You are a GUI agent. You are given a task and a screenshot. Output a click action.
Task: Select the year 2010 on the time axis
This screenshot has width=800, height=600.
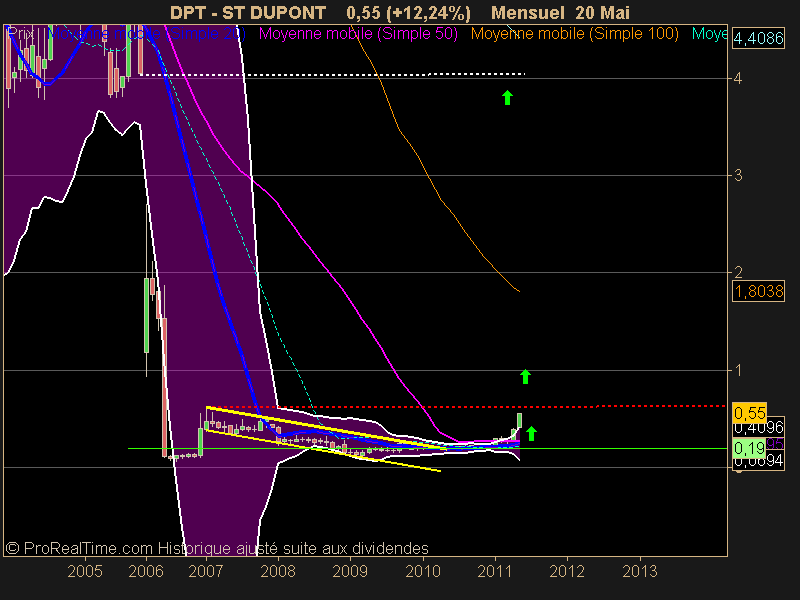[x=423, y=571]
